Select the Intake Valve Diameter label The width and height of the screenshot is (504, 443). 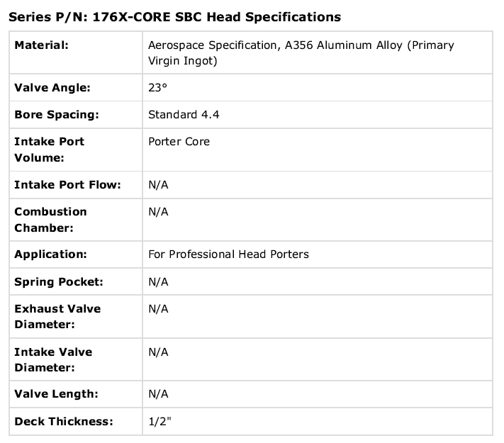pos(53,359)
